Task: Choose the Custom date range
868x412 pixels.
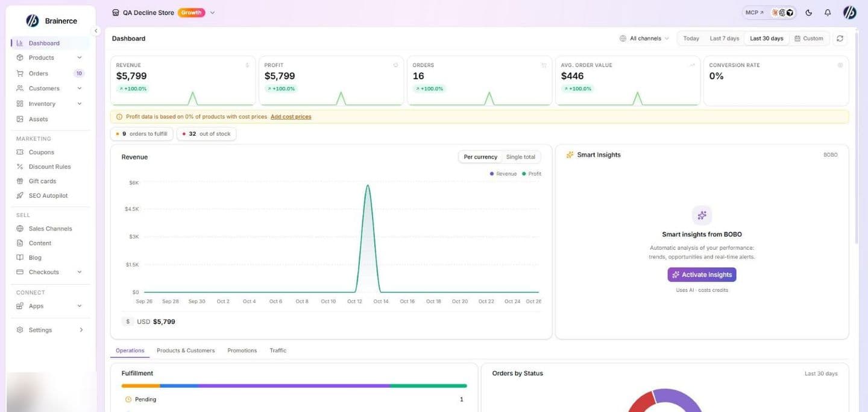Action: click(x=809, y=39)
